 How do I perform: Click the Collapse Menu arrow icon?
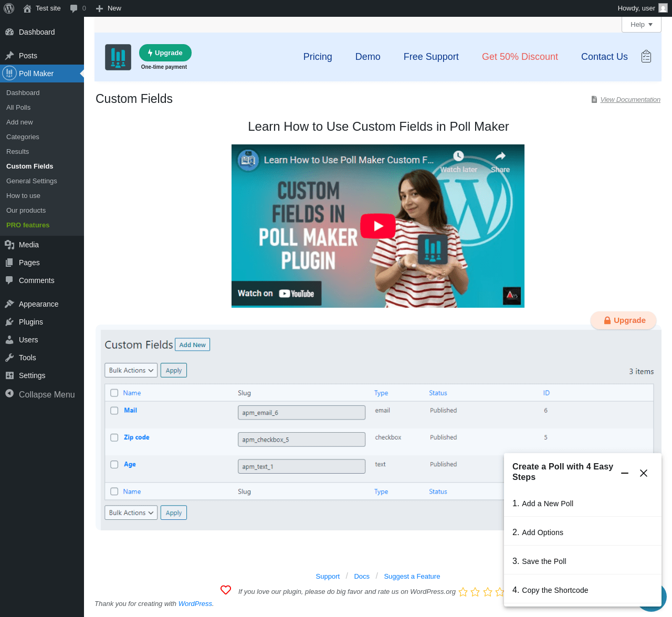click(9, 393)
